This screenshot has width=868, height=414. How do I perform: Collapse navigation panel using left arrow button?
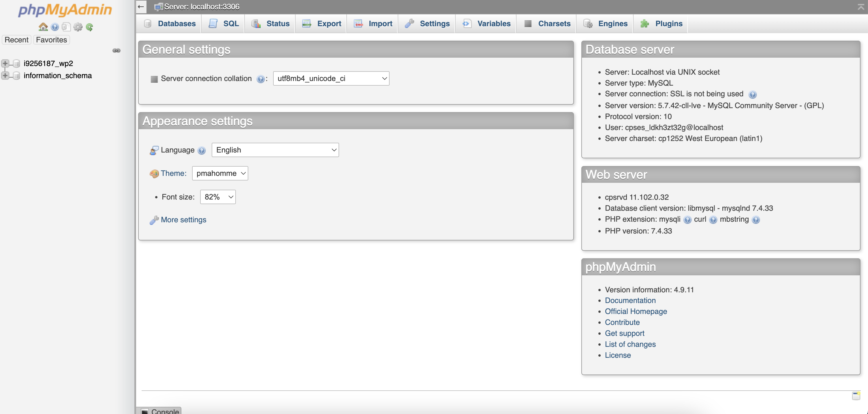tap(141, 7)
